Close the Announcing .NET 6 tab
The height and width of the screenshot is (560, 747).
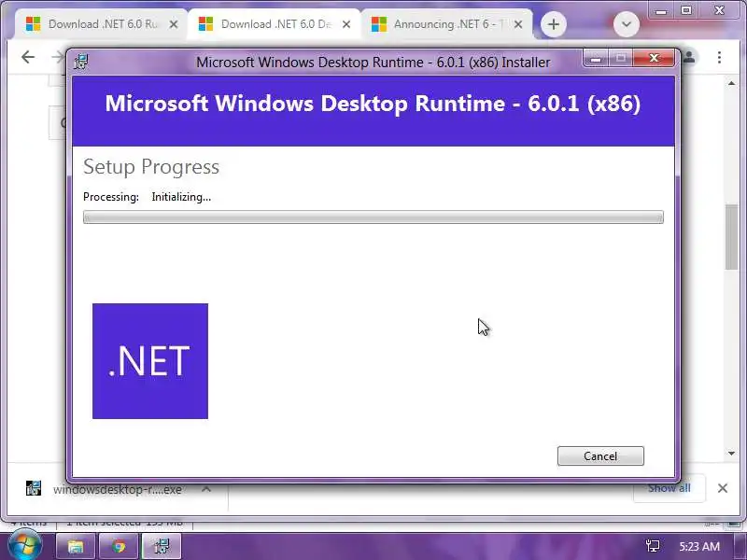click(518, 24)
